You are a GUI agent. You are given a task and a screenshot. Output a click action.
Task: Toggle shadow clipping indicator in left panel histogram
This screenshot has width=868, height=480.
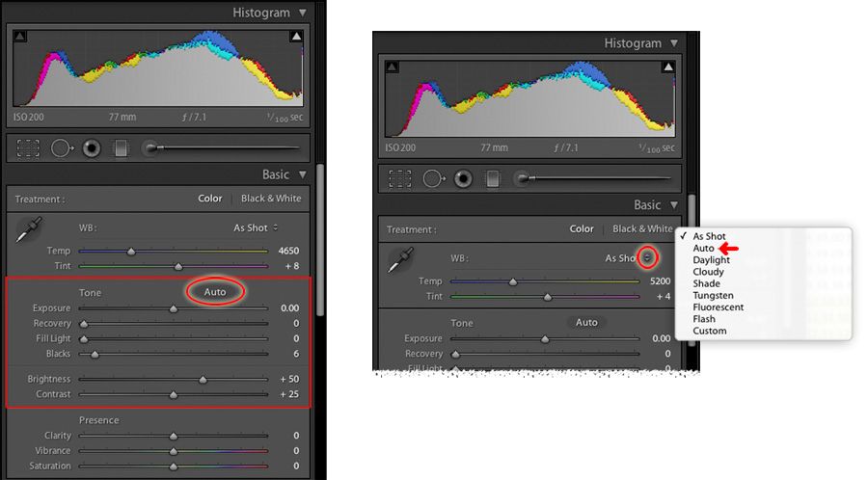click(20, 37)
